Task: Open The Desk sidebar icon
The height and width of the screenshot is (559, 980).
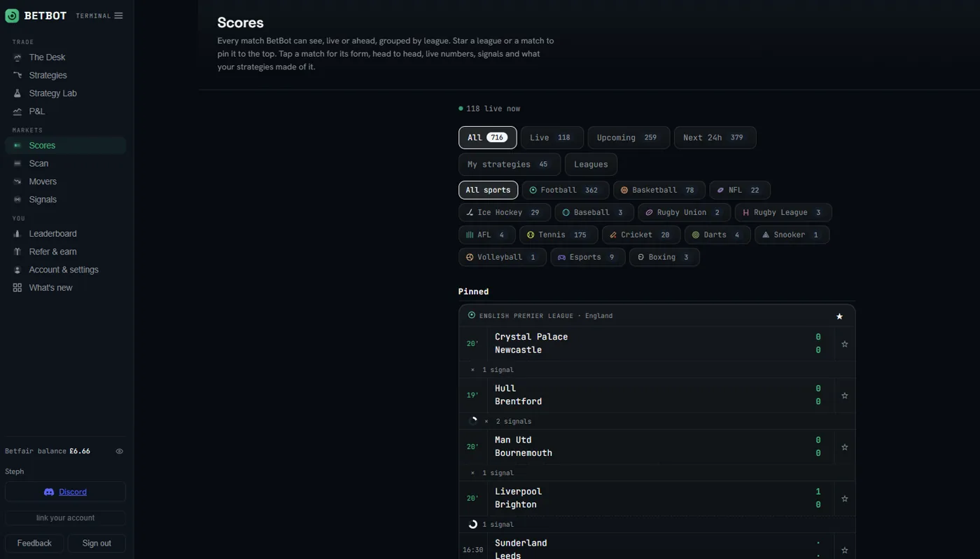Action: pyautogui.click(x=17, y=57)
